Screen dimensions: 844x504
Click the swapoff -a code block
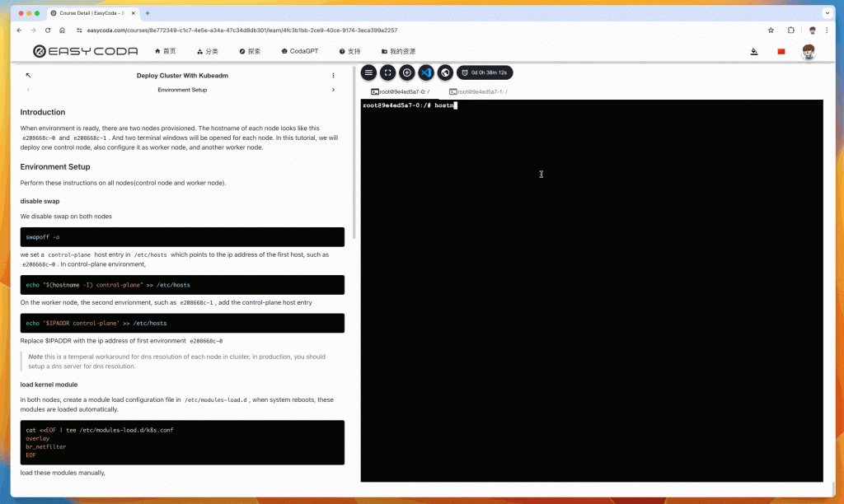(x=182, y=237)
